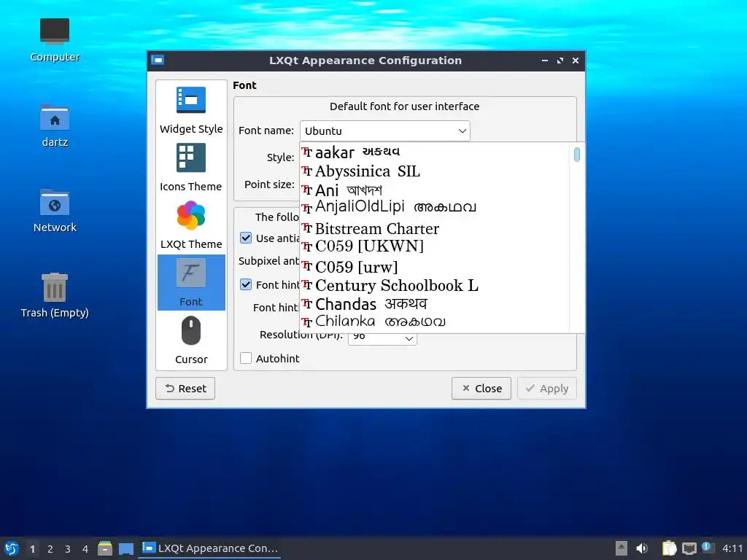
Task: Open the Cursor settings section
Action: coord(191,340)
